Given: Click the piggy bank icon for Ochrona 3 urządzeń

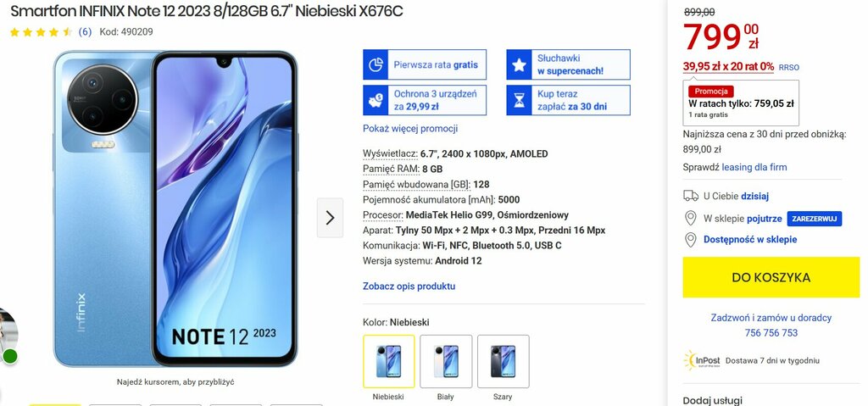Looking at the screenshot, I should (376, 100).
